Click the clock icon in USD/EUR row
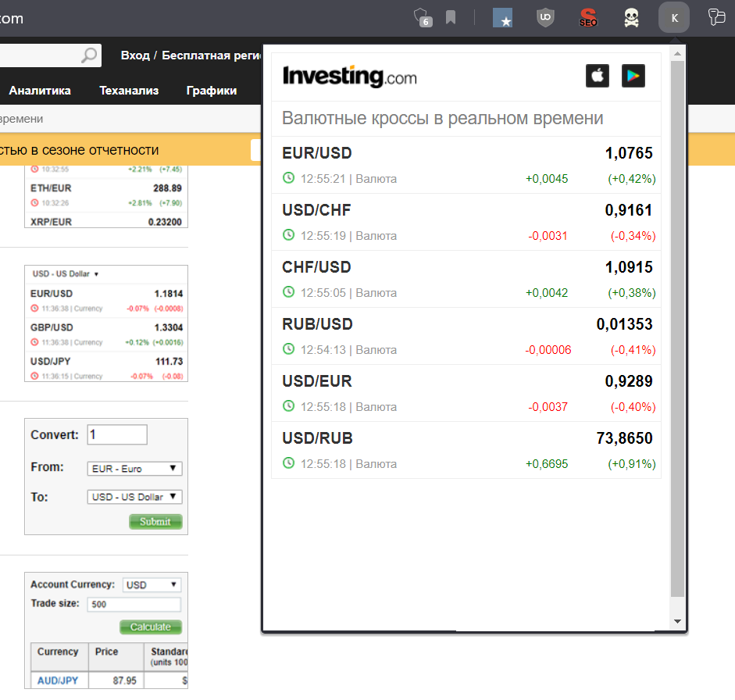Screen dimensions: 735x700 click(289, 406)
